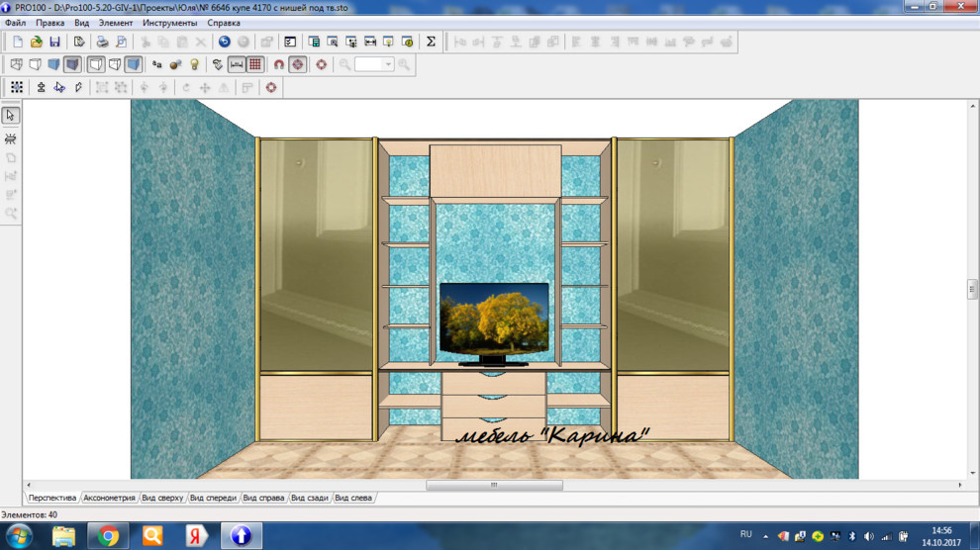Image resolution: width=980 pixels, height=550 pixels.
Task: Open the zoom level dropdown
Action: coord(388,64)
